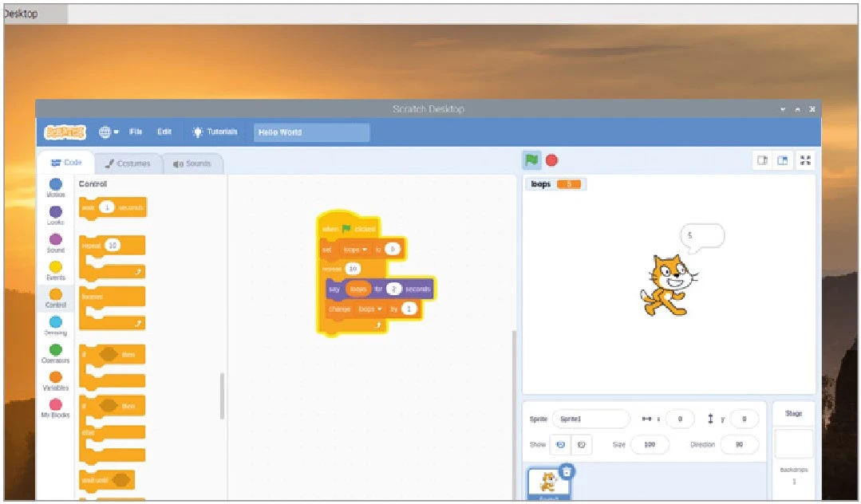
Task: Click the script area vertical scrollbar
Action: click(513, 415)
